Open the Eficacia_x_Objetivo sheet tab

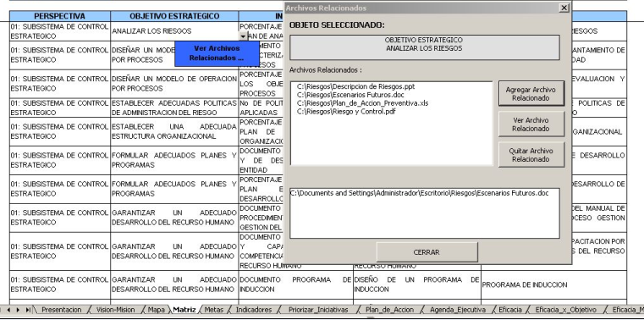coord(565,310)
